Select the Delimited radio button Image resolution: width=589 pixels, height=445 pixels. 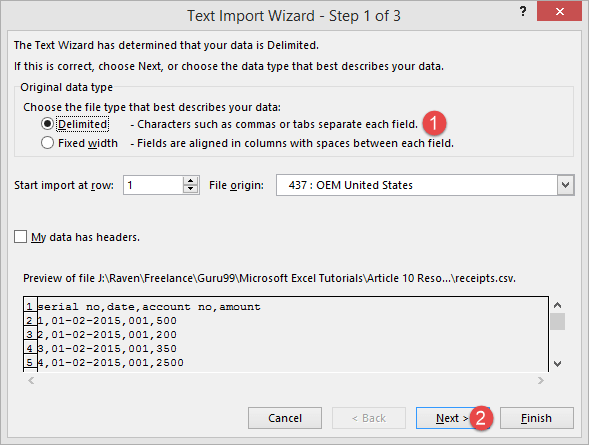coord(47,124)
